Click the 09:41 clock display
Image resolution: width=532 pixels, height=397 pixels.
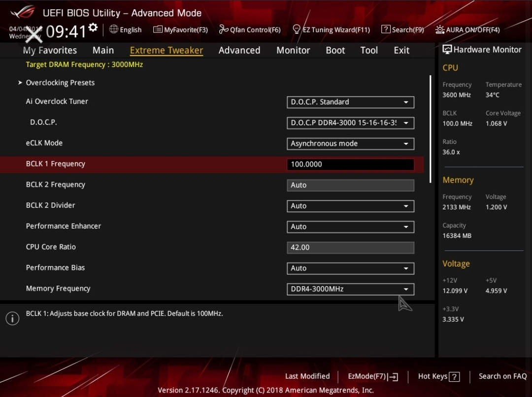pyautogui.click(x=66, y=31)
